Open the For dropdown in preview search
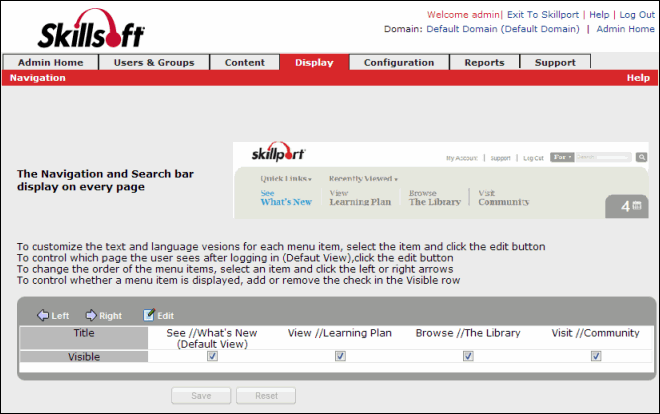Viewport: 660px width, 414px height. click(562, 157)
